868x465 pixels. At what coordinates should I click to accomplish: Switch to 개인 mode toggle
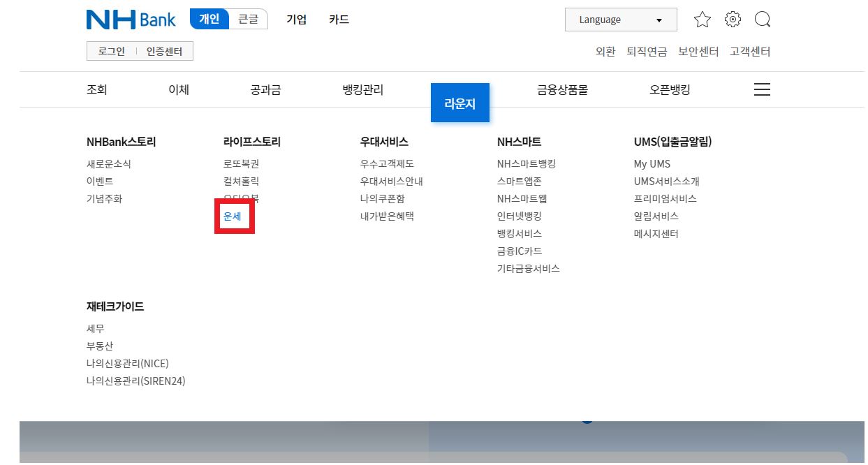[209, 20]
